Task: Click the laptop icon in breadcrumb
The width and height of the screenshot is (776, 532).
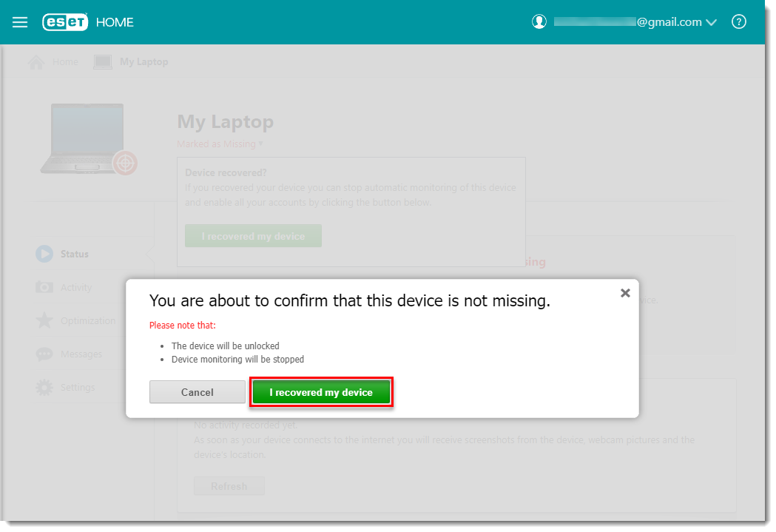Action: tap(102, 62)
